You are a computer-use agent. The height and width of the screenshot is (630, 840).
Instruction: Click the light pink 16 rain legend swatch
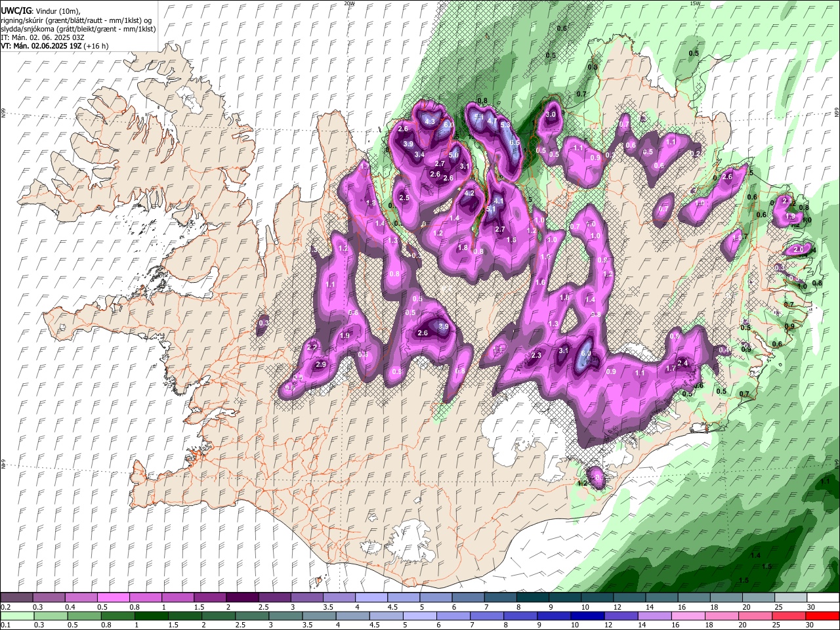click(x=688, y=616)
